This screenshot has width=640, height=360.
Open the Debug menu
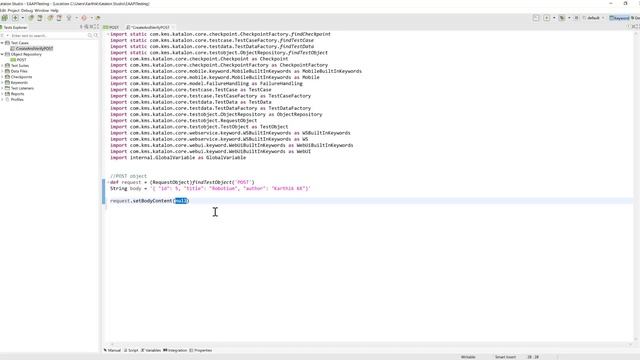(x=27, y=10)
